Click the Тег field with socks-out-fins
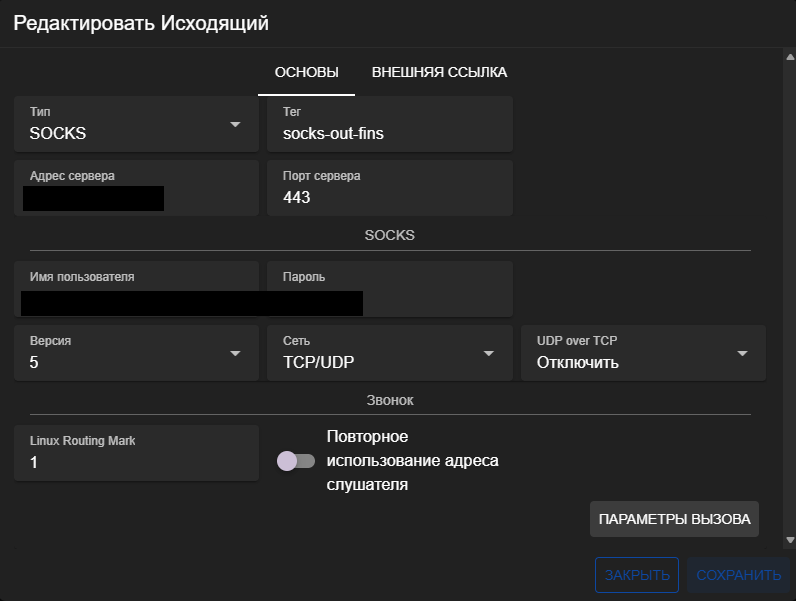This screenshot has height=601, width=796. click(389, 133)
